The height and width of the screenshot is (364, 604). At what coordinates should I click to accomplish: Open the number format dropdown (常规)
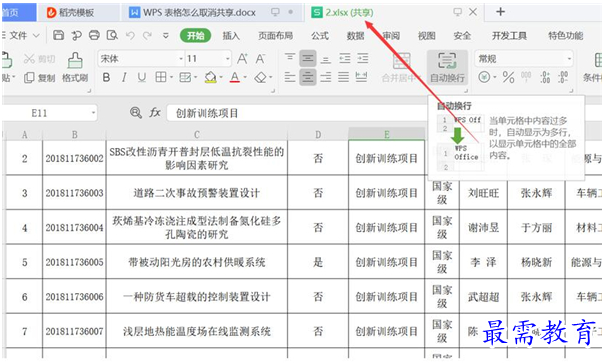(569, 59)
